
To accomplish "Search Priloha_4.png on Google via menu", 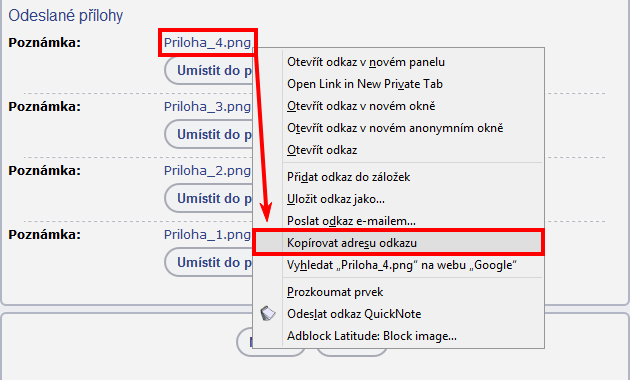I will point(399,265).
